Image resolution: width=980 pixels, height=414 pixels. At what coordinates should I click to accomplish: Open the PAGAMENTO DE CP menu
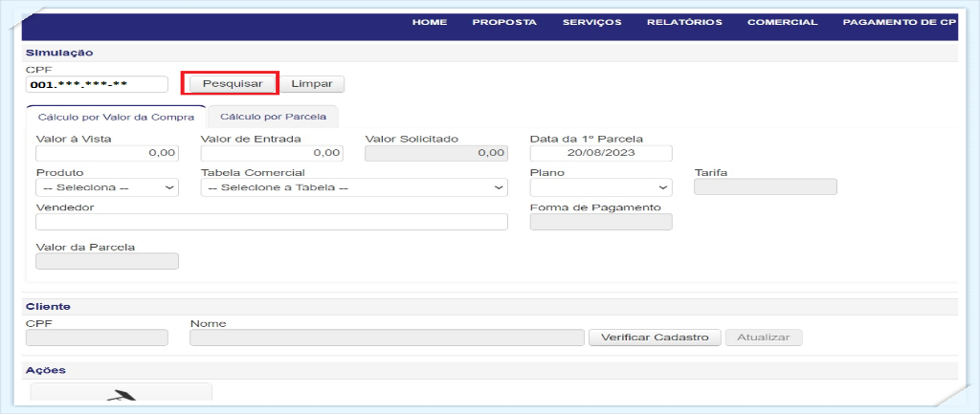click(900, 22)
